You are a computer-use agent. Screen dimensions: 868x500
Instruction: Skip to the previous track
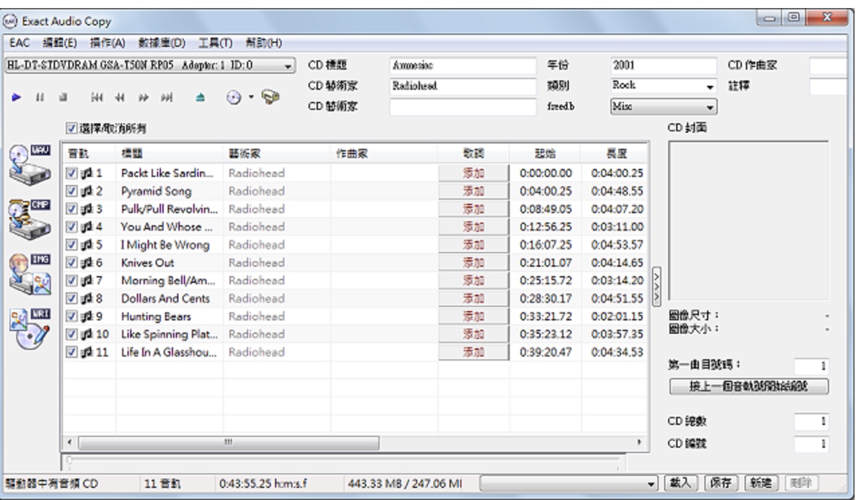click(98, 97)
